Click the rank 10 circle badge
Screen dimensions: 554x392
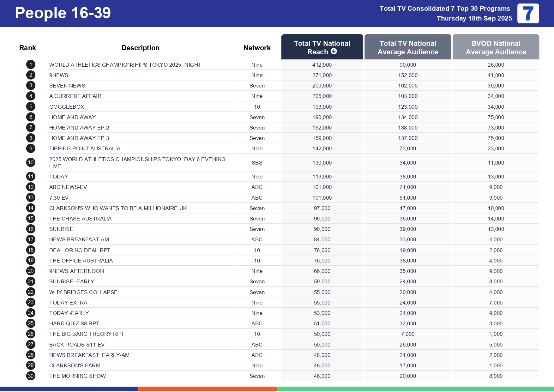tap(31, 162)
